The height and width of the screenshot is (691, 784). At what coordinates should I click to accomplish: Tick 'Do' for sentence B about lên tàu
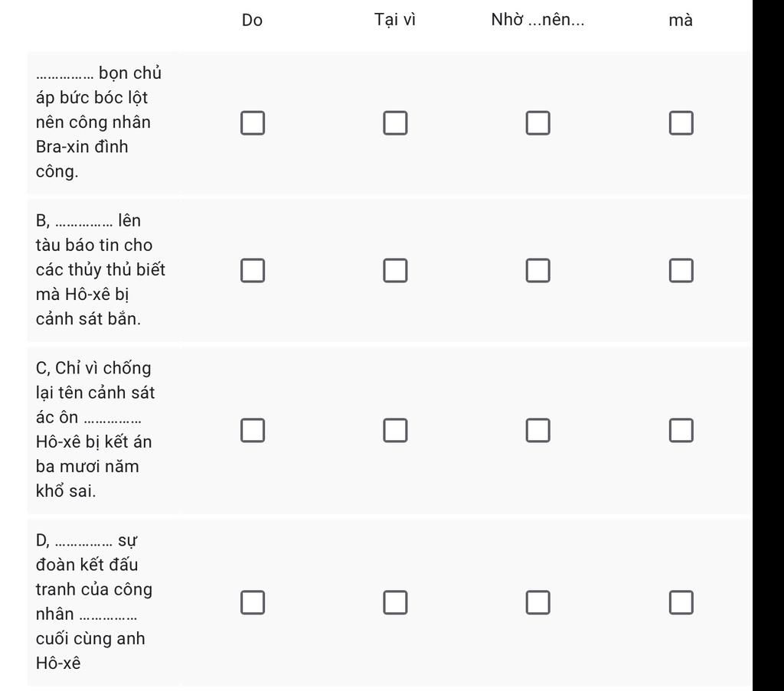(x=253, y=270)
